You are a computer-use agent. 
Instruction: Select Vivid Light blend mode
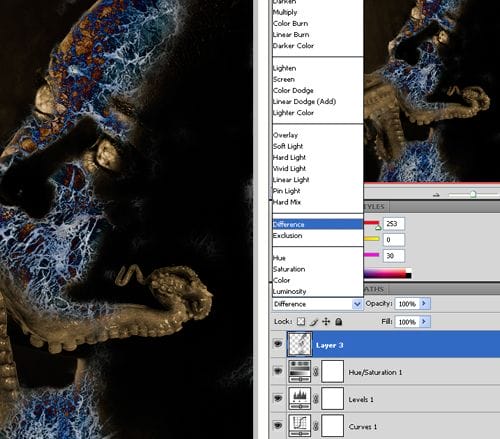289,168
